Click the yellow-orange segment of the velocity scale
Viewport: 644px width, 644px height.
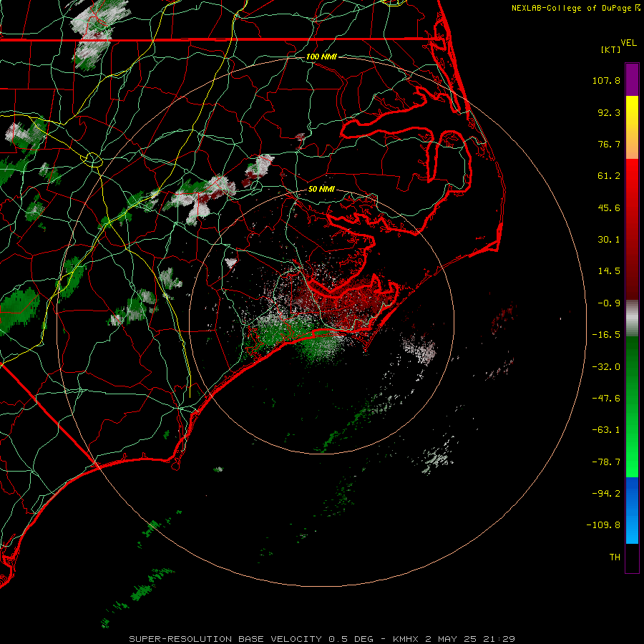pos(632,127)
